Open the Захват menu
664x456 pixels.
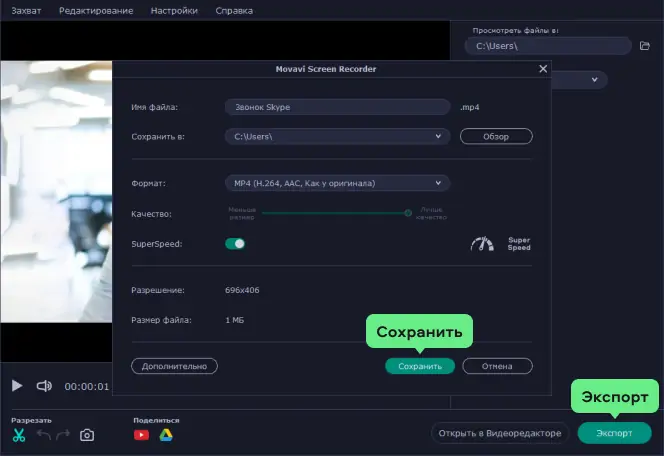coord(26,11)
